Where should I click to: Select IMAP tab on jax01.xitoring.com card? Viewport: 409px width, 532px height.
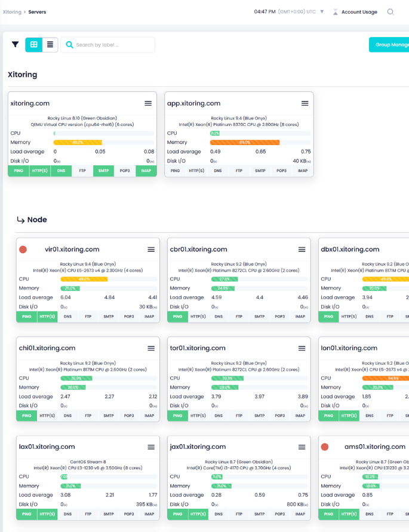[300, 514]
